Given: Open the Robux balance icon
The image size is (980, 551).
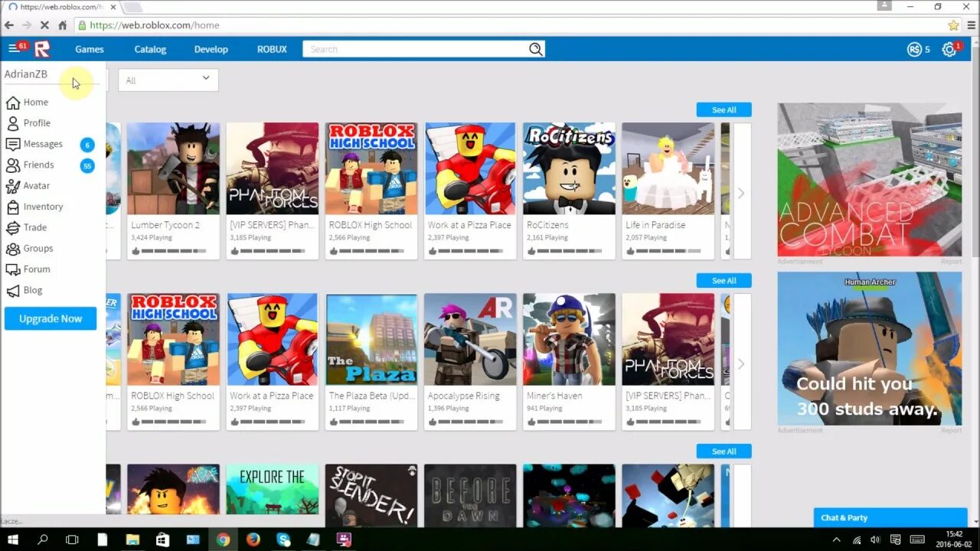Looking at the screenshot, I should [x=914, y=49].
